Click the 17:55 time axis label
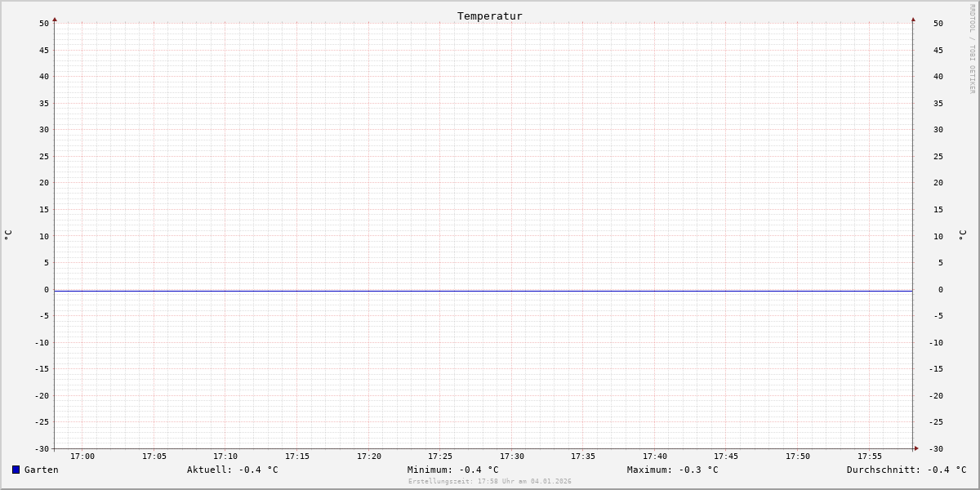The height and width of the screenshot is (490, 980). [x=870, y=457]
